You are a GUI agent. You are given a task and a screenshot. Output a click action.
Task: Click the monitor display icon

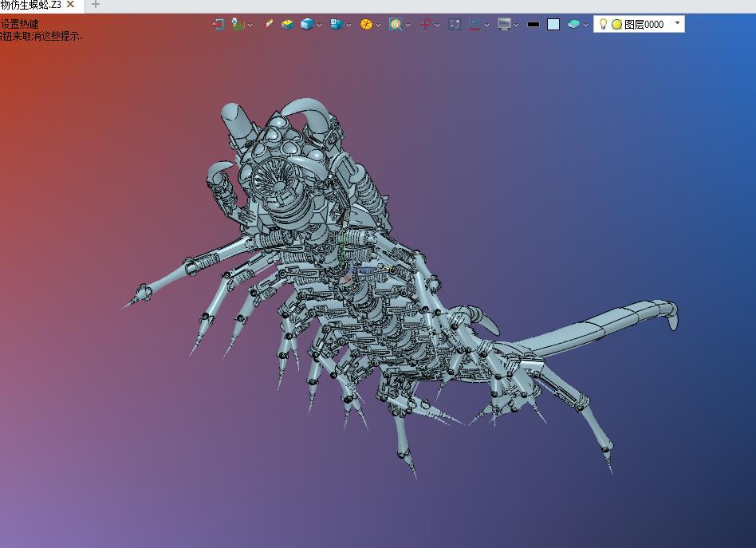pos(504,25)
